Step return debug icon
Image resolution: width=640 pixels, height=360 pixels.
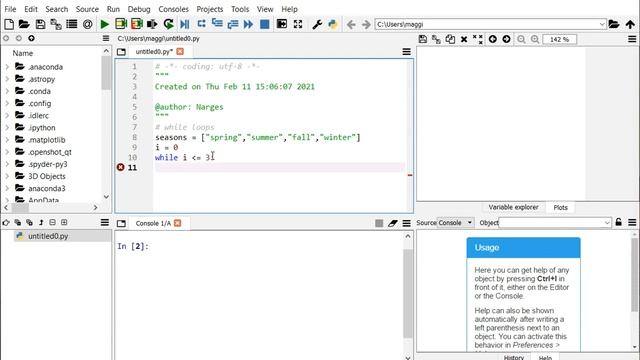click(x=233, y=24)
